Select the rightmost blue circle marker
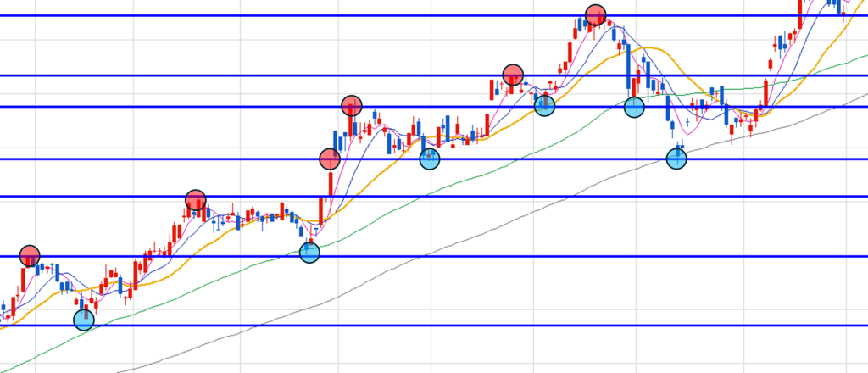Viewport: 868px width, 373px height. [676, 159]
